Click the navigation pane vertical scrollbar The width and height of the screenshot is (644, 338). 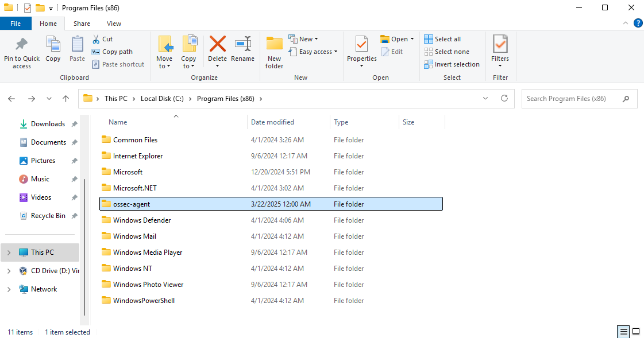pyautogui.click(x=84, y=247)
